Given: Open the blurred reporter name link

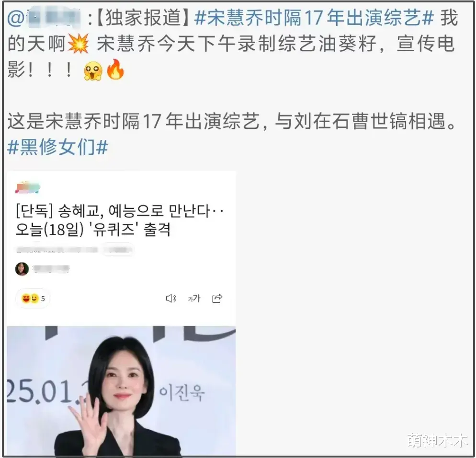Looking at the screenshot, I should click(51, 269).
